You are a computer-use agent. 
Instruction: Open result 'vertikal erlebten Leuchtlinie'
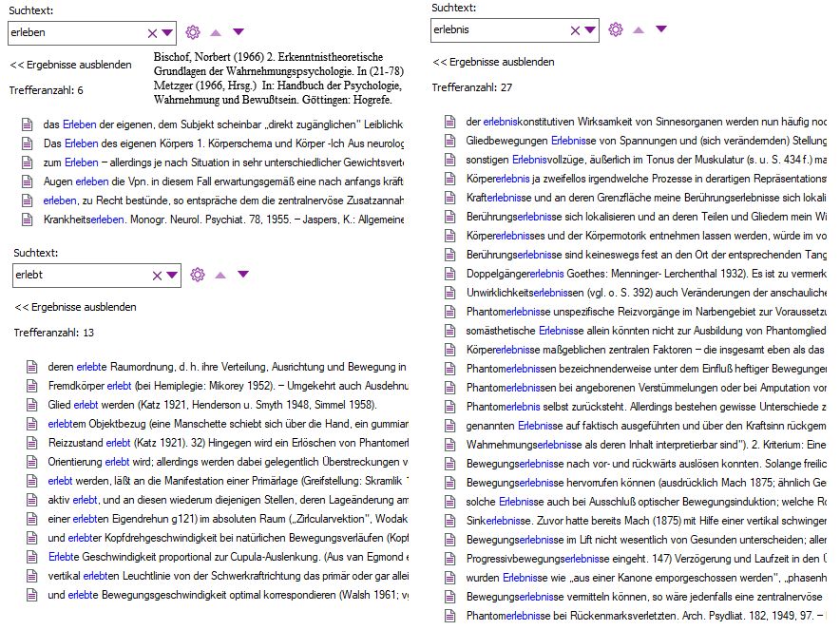click(x=228, y=576)
